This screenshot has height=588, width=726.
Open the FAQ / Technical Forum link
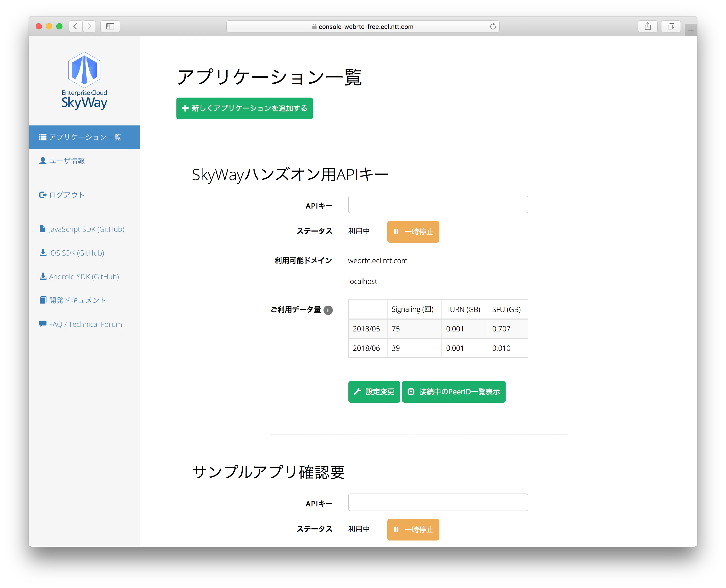pos(81,324)
